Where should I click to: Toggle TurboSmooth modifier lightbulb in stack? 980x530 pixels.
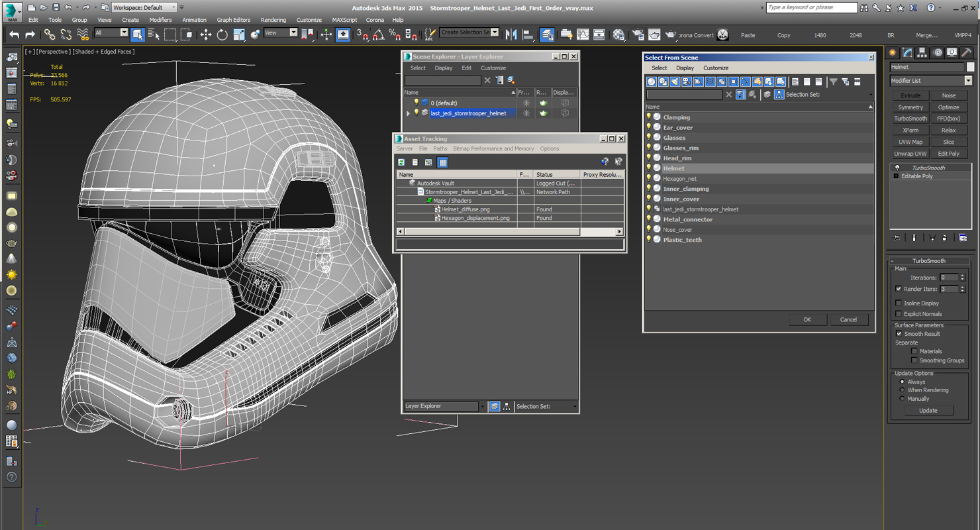point(897,168)
